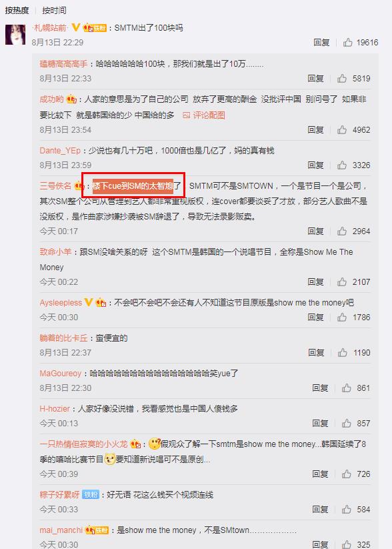Screen dimensions: 392x549
Task: Reply to mai_manchi's comment
Action: pyautogui.click(x=320, y=544)
